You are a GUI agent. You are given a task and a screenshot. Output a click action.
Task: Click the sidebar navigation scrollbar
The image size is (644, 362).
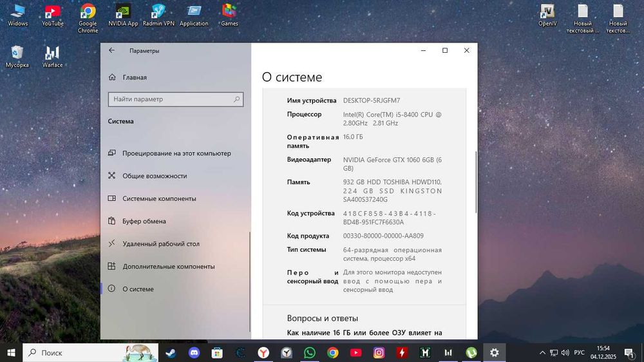pos(250,282)
